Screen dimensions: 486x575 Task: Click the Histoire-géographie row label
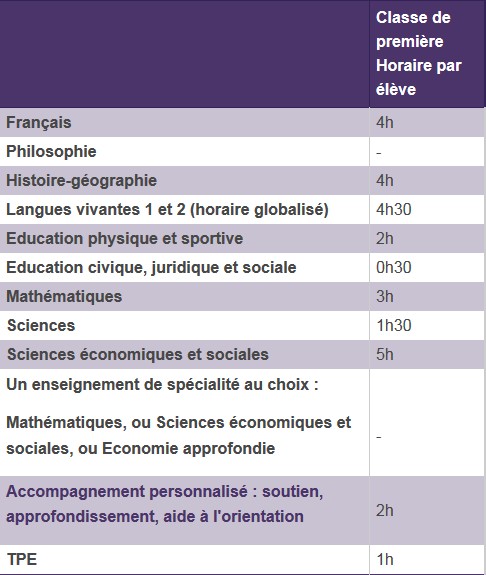[81, 180]
